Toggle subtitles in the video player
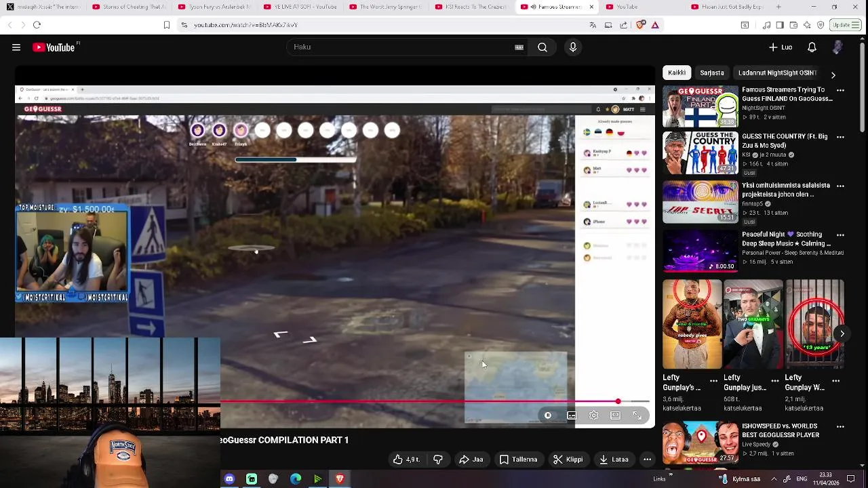The height and width of the screenshot is (488, 868). pos(572,415)
